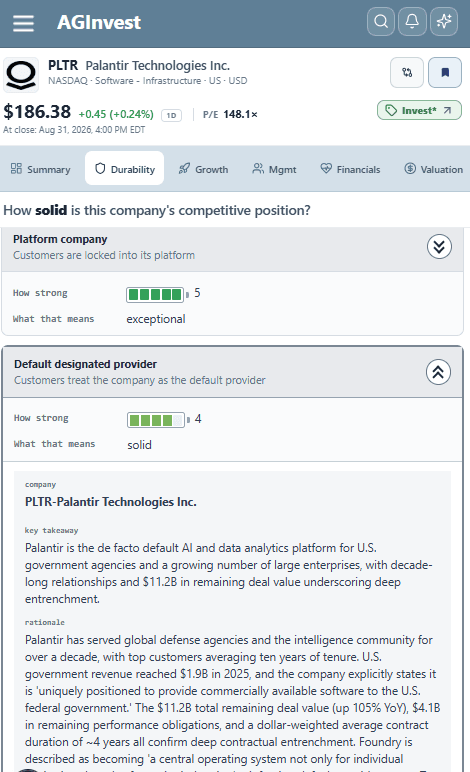Click the 1D period selector
Screen dimensions: 470x772
171,115
